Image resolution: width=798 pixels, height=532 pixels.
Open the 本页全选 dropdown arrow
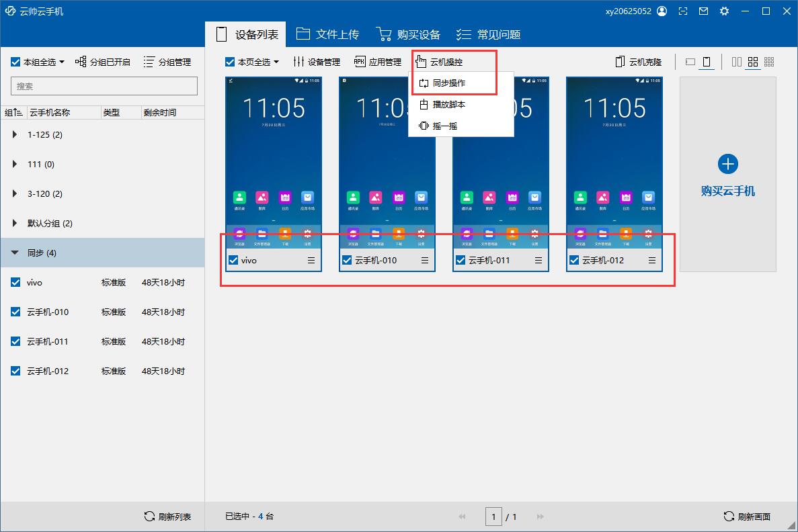click(x=276, y=62)
